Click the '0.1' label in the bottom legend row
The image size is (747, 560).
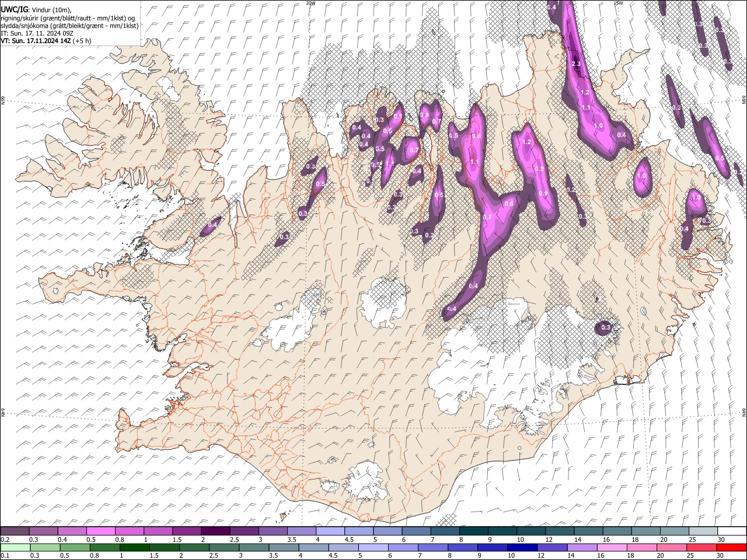coord(4,556)
